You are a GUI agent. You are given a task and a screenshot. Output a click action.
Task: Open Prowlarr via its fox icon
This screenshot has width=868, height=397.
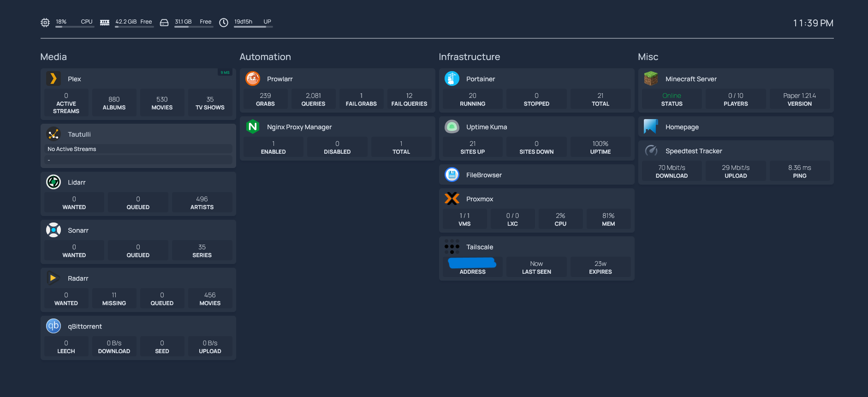coord(253,79)
